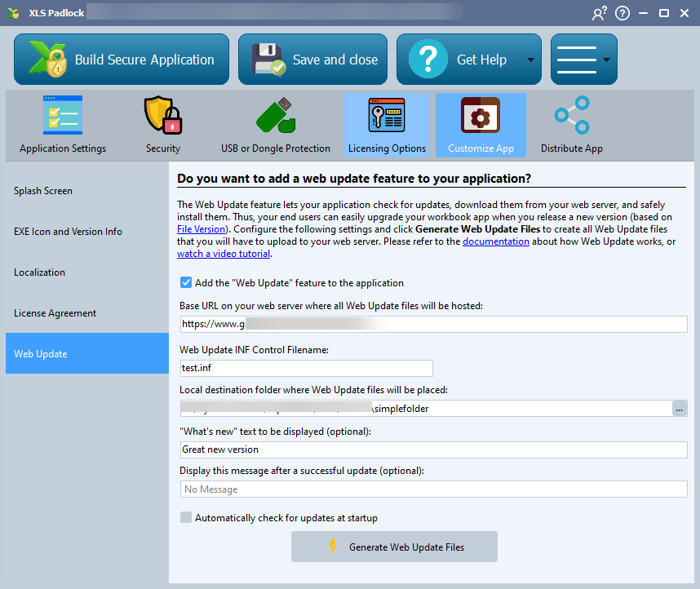Click the help question mark in title bar
Viewport: 700px width, 589px height.
coord(622,13)
